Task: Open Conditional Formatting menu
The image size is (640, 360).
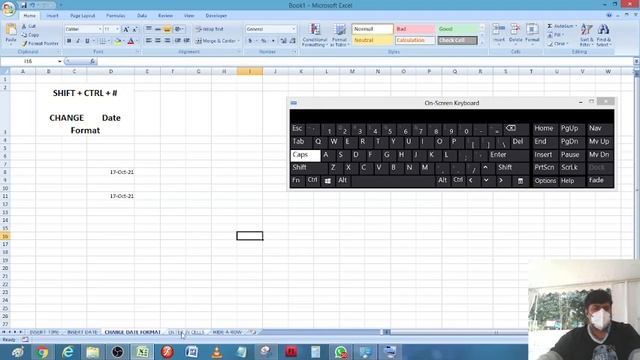Action: (315, 35)
